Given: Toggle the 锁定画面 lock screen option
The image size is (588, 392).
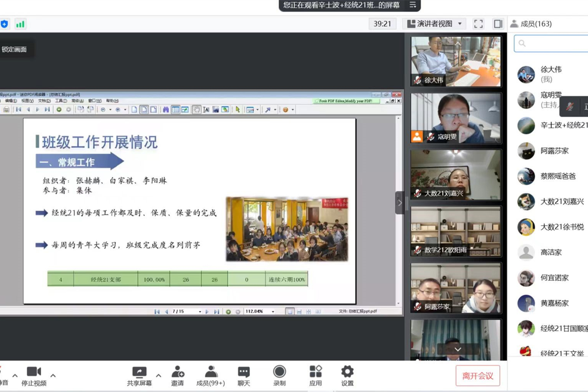Looking at the screenshot, I should (15, 49).
